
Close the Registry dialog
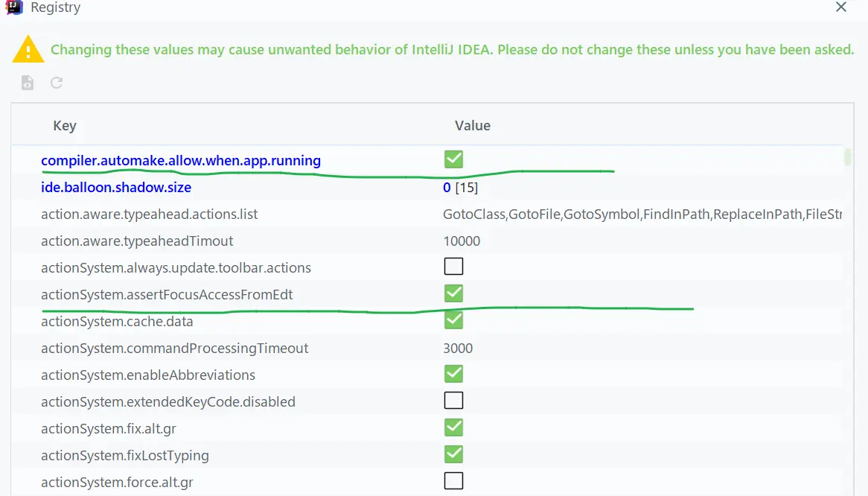point(841,7)
